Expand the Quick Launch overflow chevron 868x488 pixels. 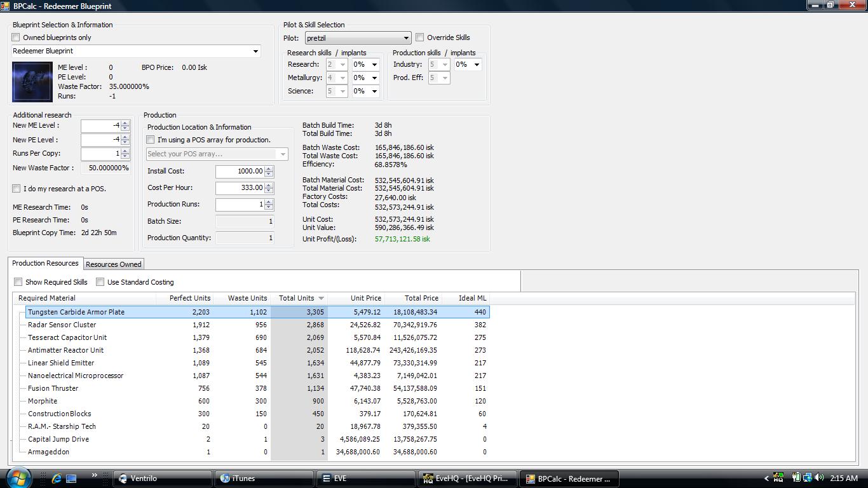95,475
